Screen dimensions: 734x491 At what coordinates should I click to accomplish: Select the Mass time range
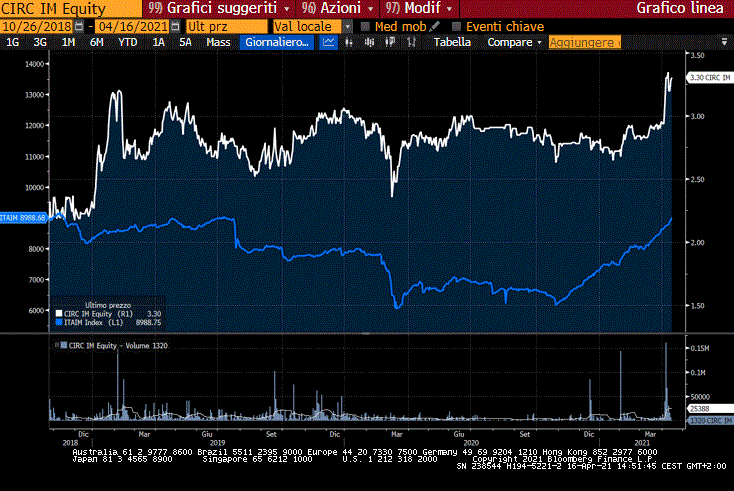click(218, 42)
